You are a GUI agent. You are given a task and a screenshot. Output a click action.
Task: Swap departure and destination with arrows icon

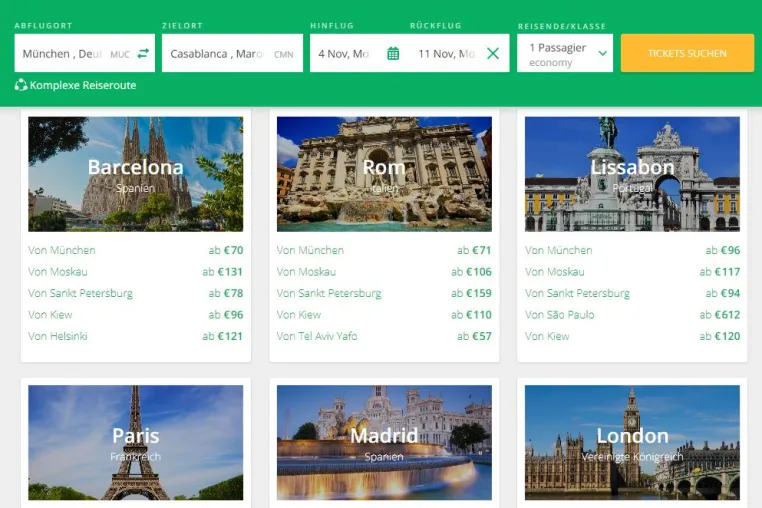click(143, 53)
